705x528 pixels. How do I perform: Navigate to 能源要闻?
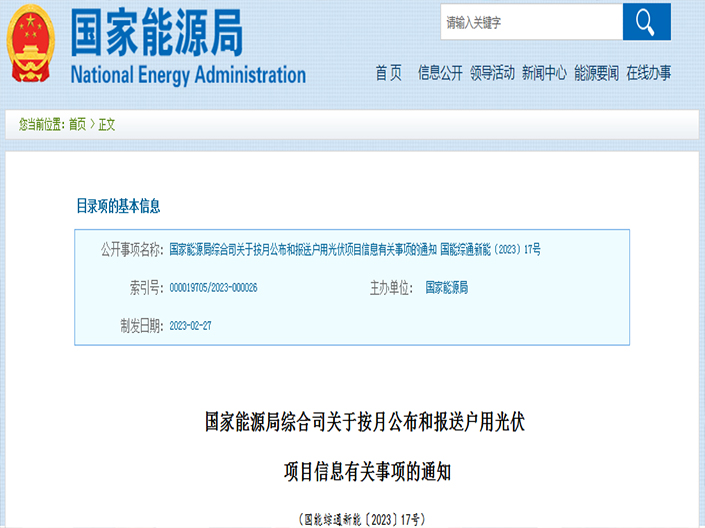pos(597,73)
